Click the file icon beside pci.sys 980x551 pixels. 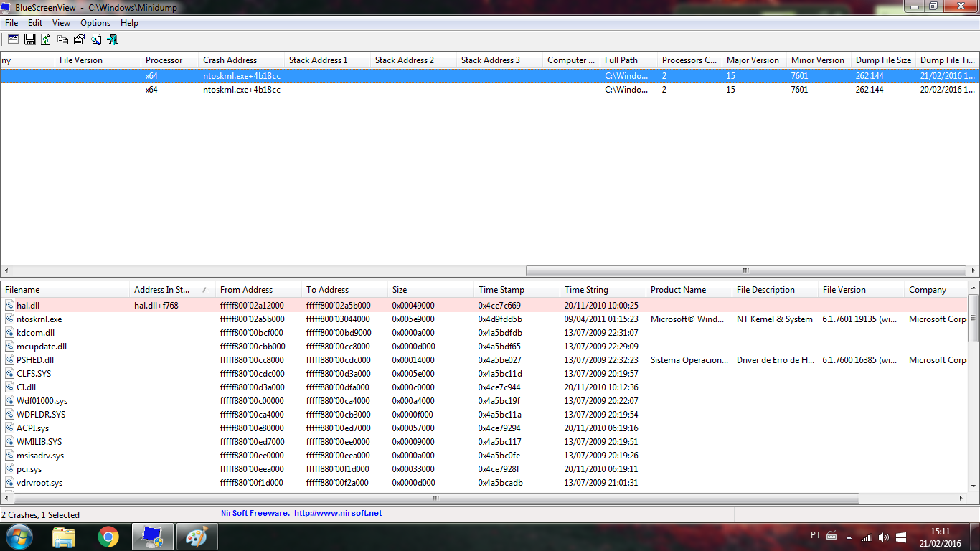[9, 469]
